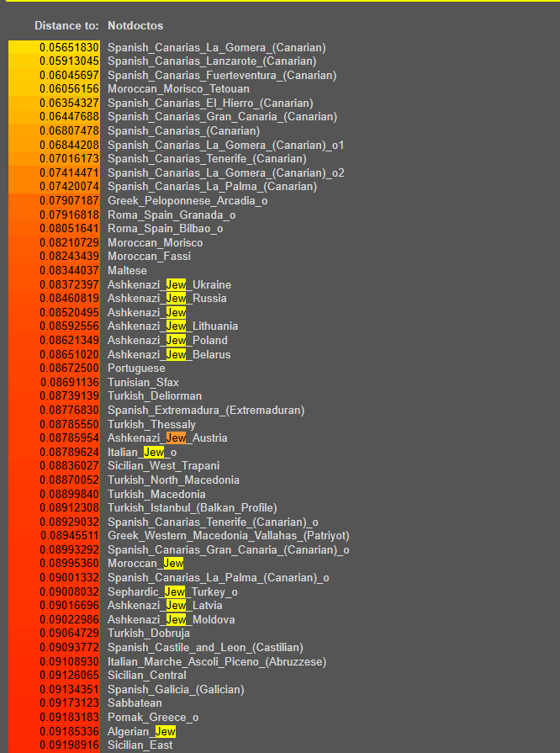The width and height of the screenshot is (560, 753).
Task: Click the Greek_Peloponnese_Arcadia_o entry
Action: tap(188, 201)
